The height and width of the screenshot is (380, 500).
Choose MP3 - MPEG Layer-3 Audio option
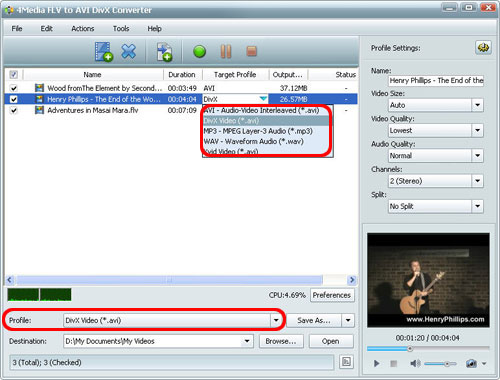[268, 131]
